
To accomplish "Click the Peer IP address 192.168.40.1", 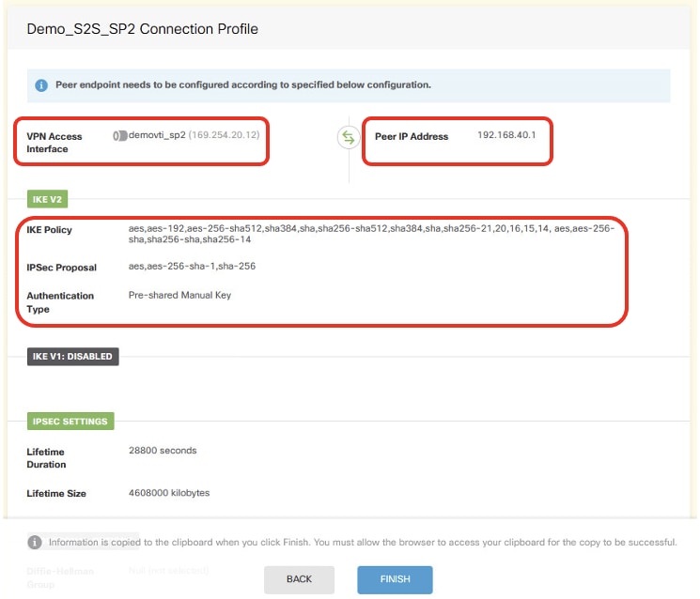I will point(506,135).
